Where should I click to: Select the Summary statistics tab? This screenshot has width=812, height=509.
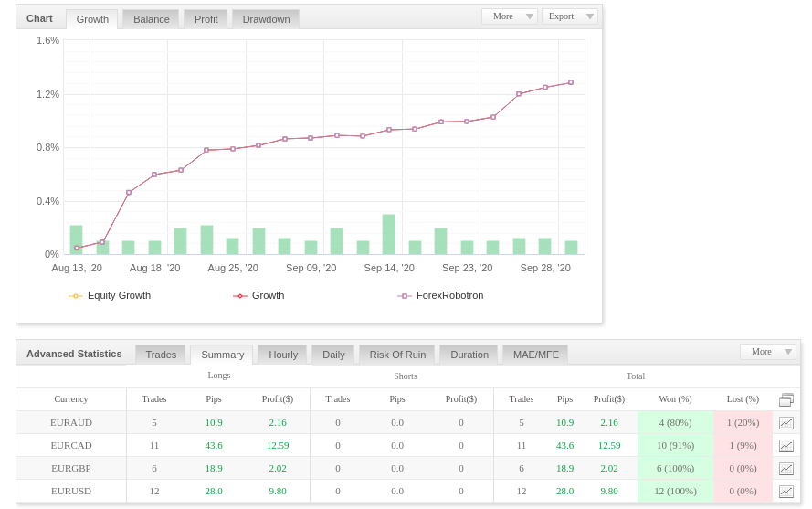(222, 355)
